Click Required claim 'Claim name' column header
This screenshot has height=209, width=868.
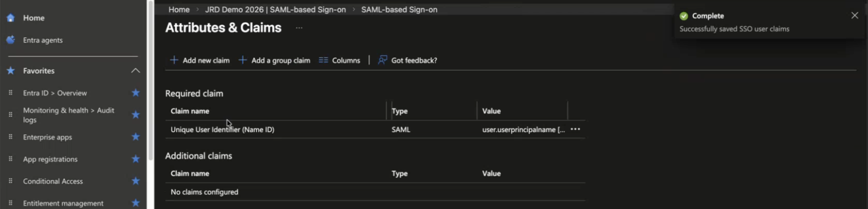(x=190, y=111)
